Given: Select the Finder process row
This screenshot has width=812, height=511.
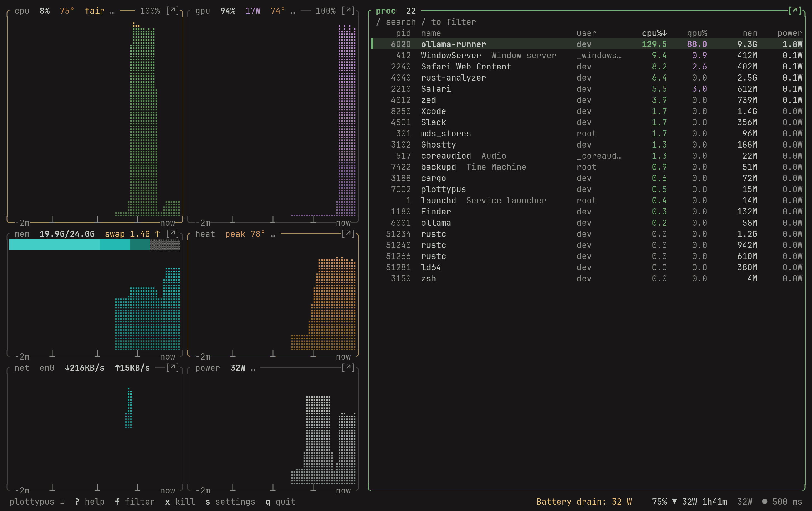Looking at the screenshot, I should [x=587, y=211].
